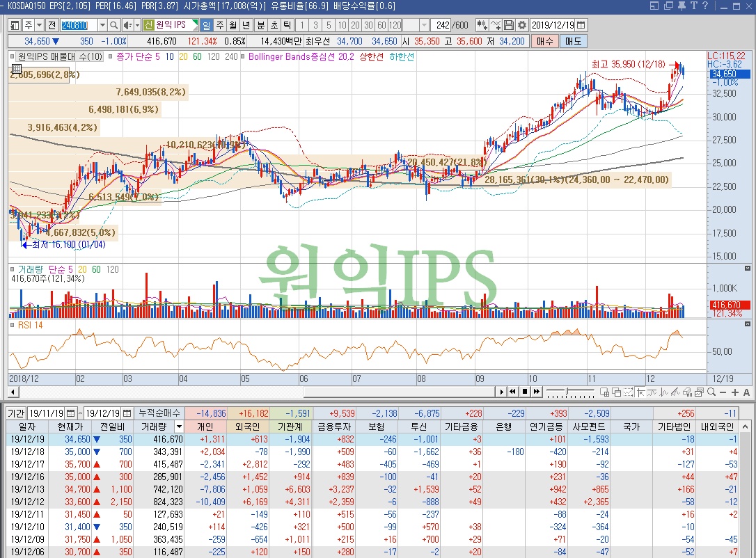This screenshot has height=558, width=756.
Task: Click the window layout icon left of the pin in title bar
Action: pyautogui.click(x=654, y=6)
